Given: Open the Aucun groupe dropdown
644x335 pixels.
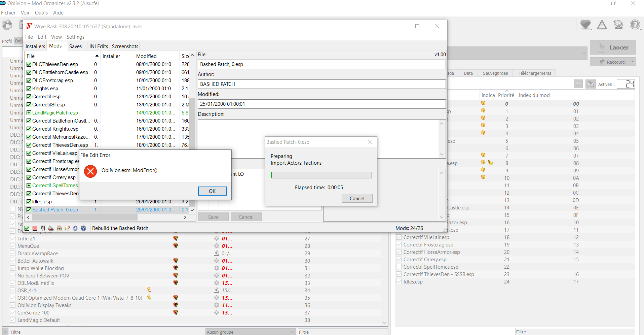Looking at the screenshot, I should 251,332.
